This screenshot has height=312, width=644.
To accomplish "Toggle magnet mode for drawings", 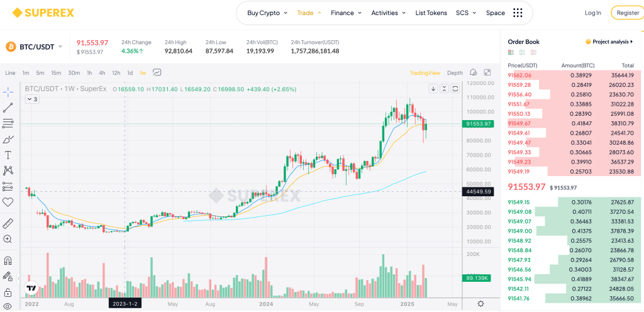I will (x=8, y=260).
